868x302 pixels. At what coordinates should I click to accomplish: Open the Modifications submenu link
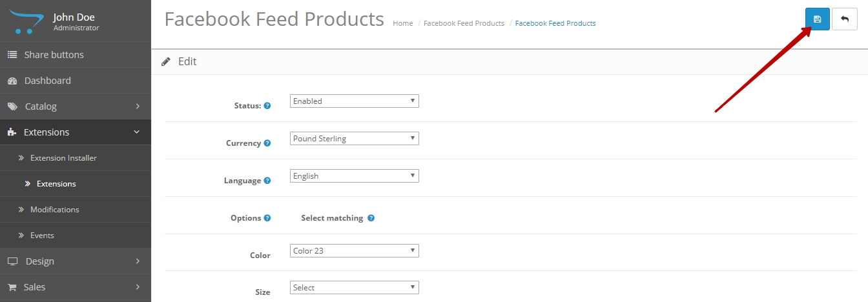tap(54, 210)
